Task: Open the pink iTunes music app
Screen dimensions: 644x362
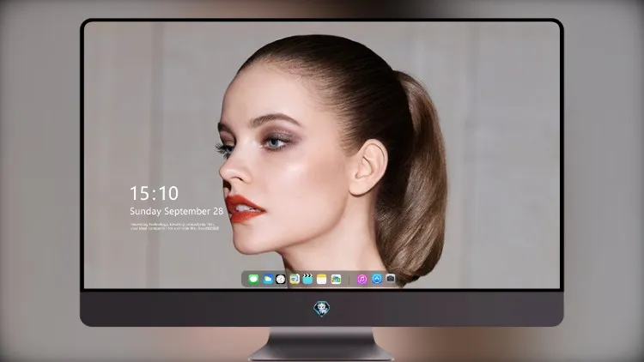Action: [x=361, y=280]
